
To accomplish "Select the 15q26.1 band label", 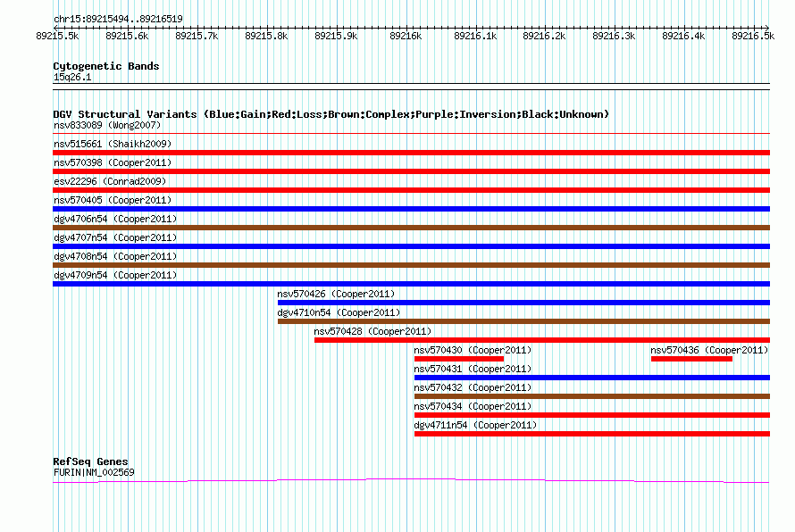I will click(72, 77).
